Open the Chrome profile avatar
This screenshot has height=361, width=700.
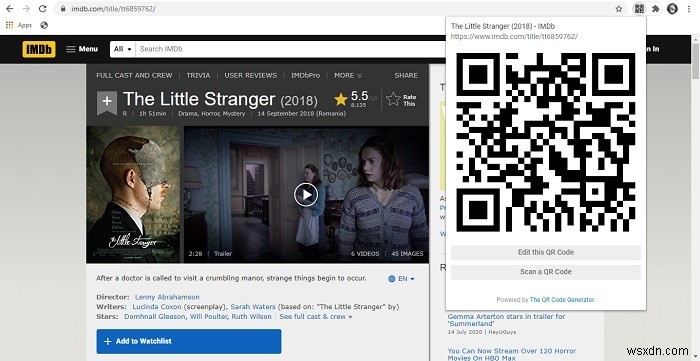(672, 8)
